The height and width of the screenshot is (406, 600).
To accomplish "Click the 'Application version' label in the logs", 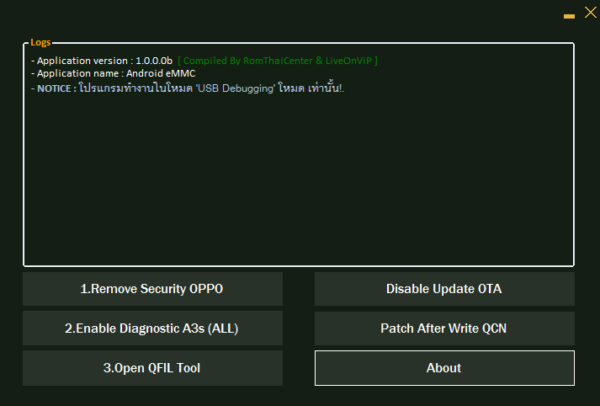I will click(x=82, y=60).
